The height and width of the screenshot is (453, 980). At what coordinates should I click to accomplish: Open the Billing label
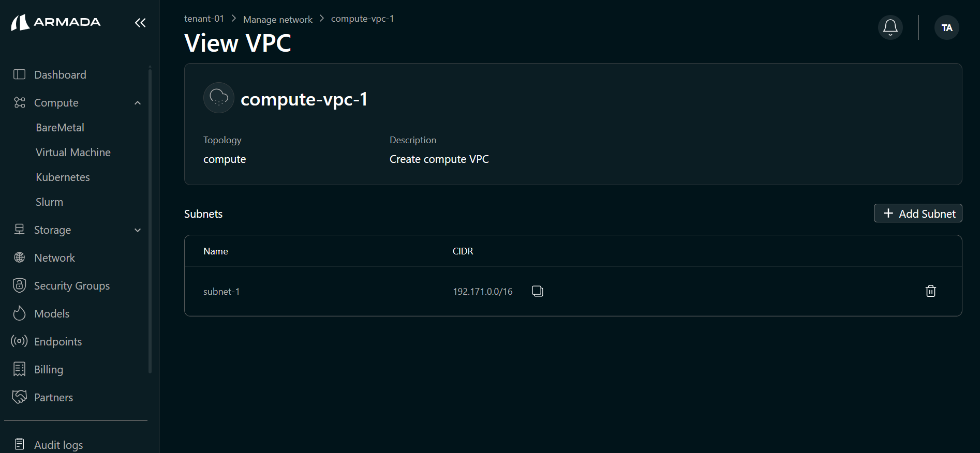49,370
